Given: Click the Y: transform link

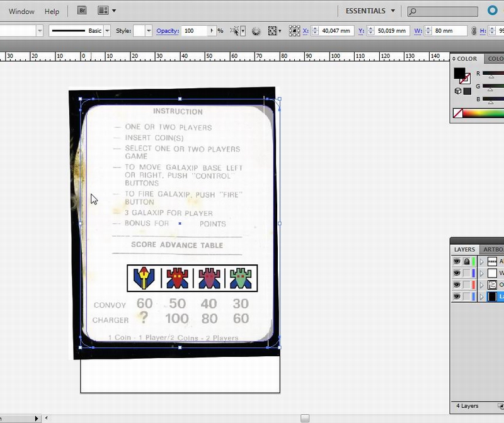Looking at the screenshot, I should coord(361,31).
